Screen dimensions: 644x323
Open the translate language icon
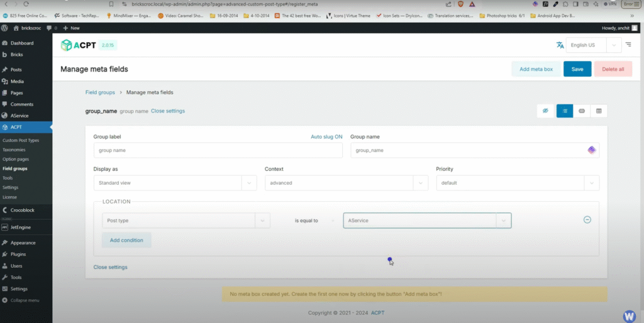(x=560, y=45)
